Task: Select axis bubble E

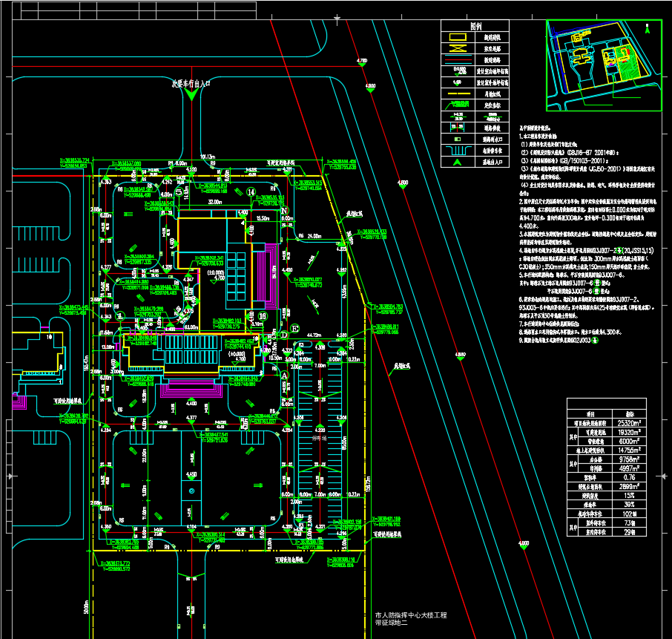Action: tap(295, 329)
